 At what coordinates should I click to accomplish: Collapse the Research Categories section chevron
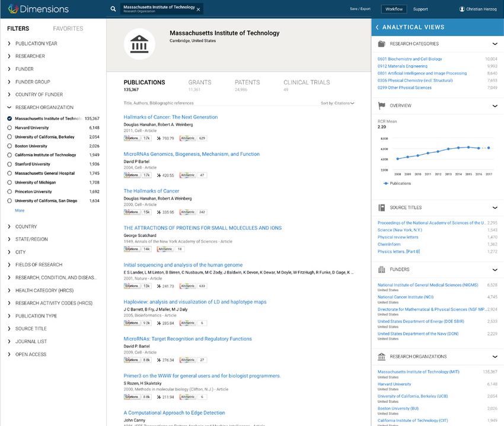pos(495,44)
